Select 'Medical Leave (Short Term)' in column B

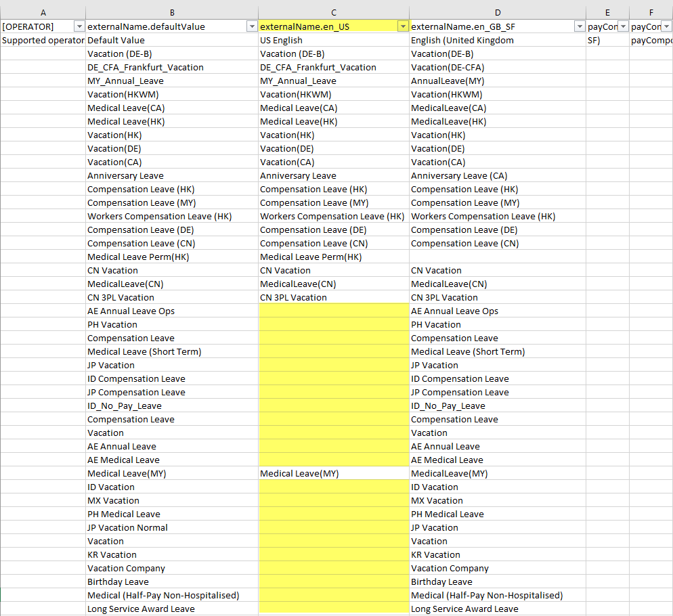[x=172, y=351]
